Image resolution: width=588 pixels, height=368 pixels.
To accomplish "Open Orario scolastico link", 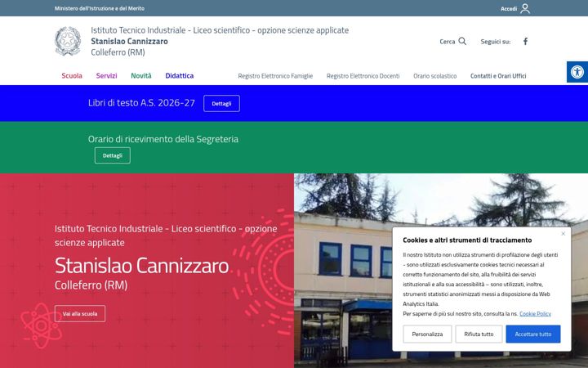I will click(x=435, y=76).
